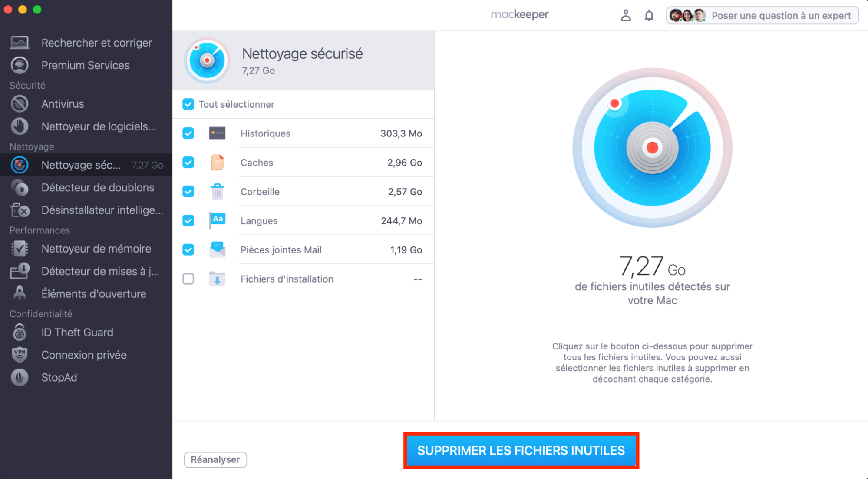
Task: Open the Nettoyeur de logiciels hand icon
Action: [20, 126]
